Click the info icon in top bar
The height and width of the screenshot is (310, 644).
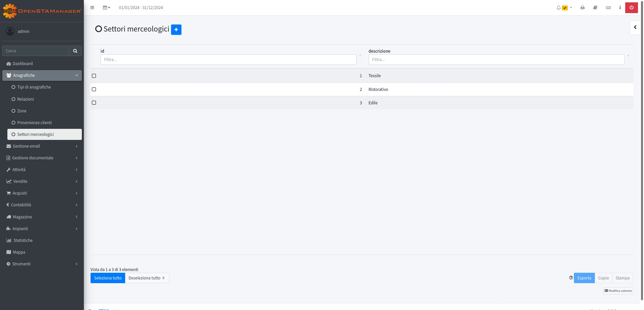[x=620, y=8]
